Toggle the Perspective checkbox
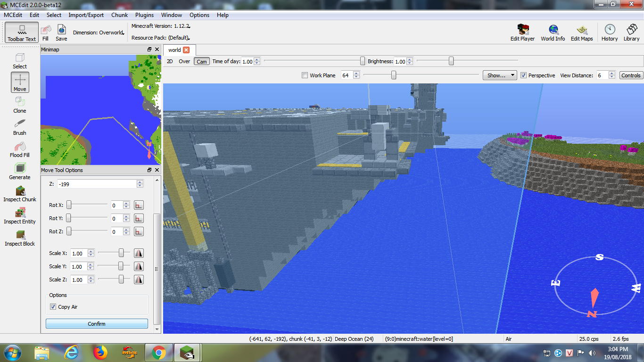The width and height of the screenshot is (644, 362). coord(523,75)
